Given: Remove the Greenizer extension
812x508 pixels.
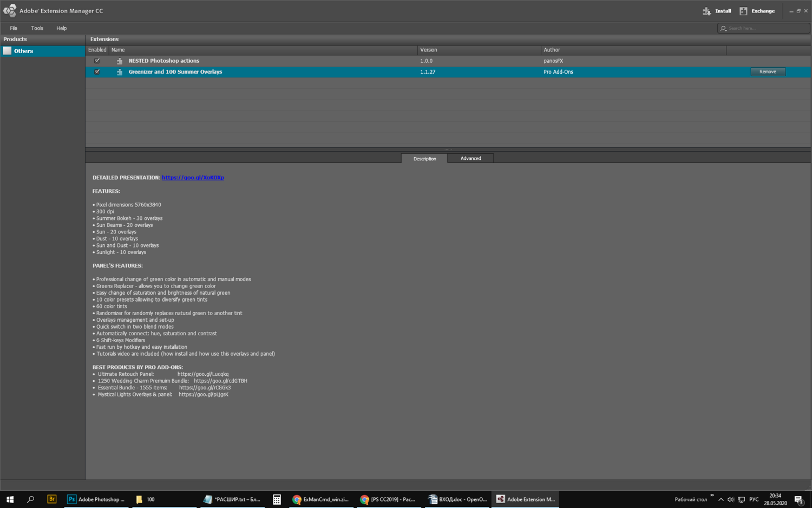Looking at the screenshot, I should click(x=768, y=71).
